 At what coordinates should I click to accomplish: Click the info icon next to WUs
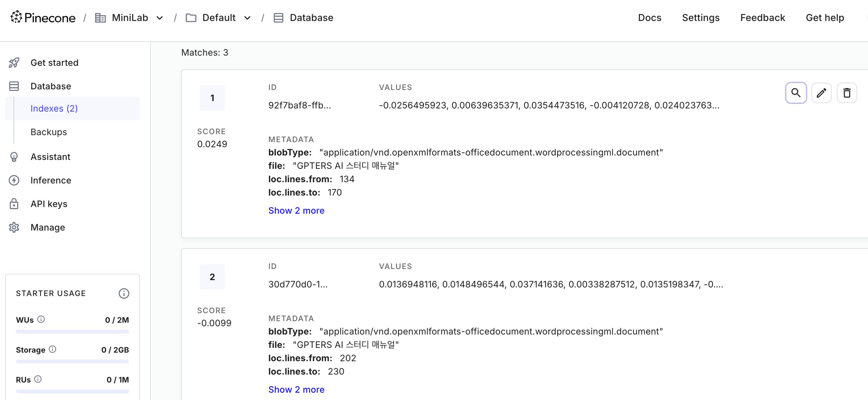[41, 319]
